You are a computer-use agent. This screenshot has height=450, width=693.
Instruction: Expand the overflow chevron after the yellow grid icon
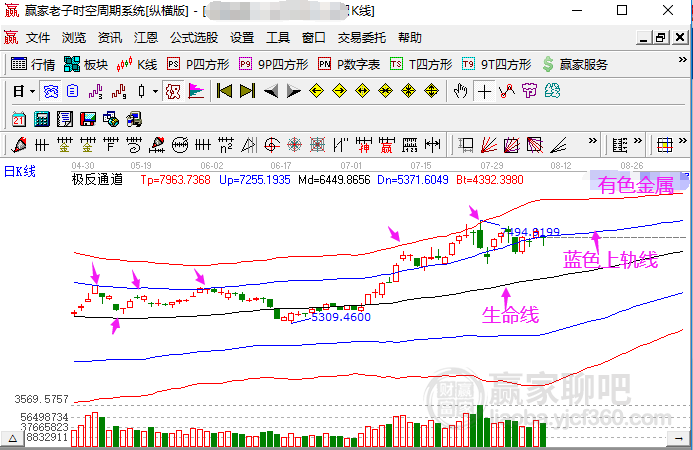coord(682,141)
